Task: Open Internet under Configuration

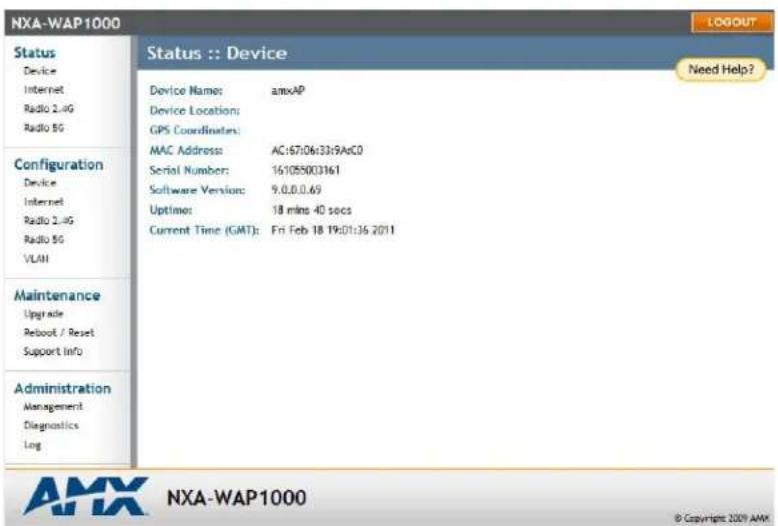Action: coord(44,201)
